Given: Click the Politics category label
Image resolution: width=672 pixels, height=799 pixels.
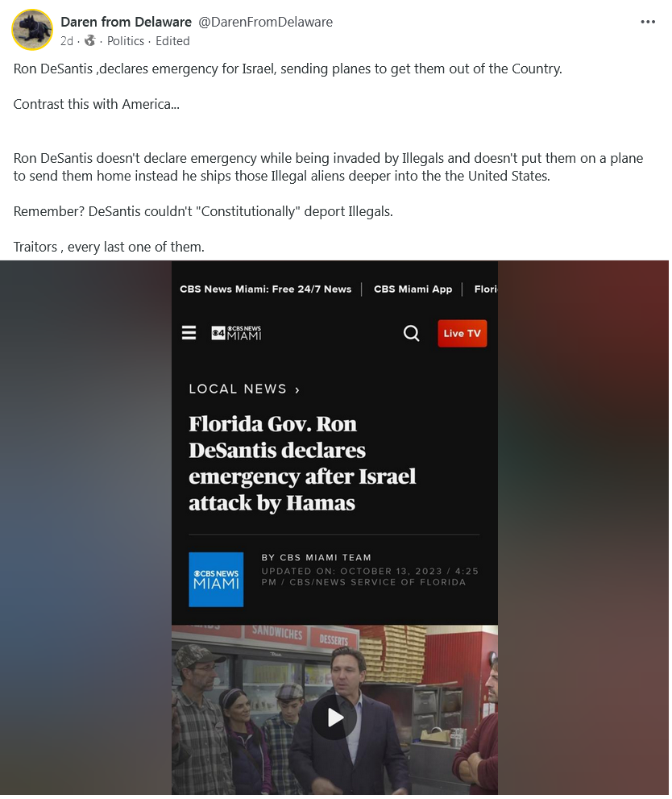Looking at the screenshot, I should click(125, 41).
